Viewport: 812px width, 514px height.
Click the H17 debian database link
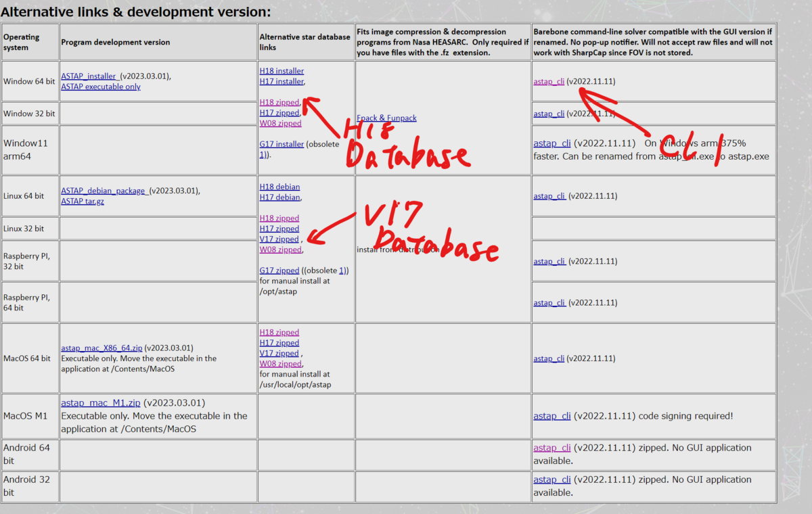[279, 197]
